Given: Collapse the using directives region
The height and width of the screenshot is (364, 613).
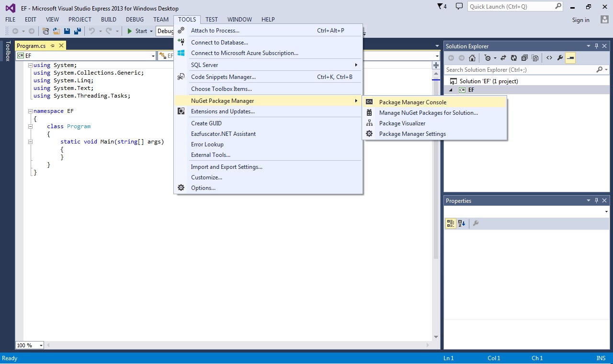Looking at the screenshot, I should (x=30, y=66).
